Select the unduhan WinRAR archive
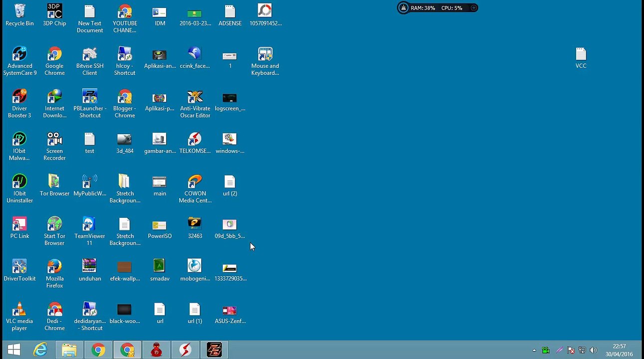644x359 pixels. point(90,270)
